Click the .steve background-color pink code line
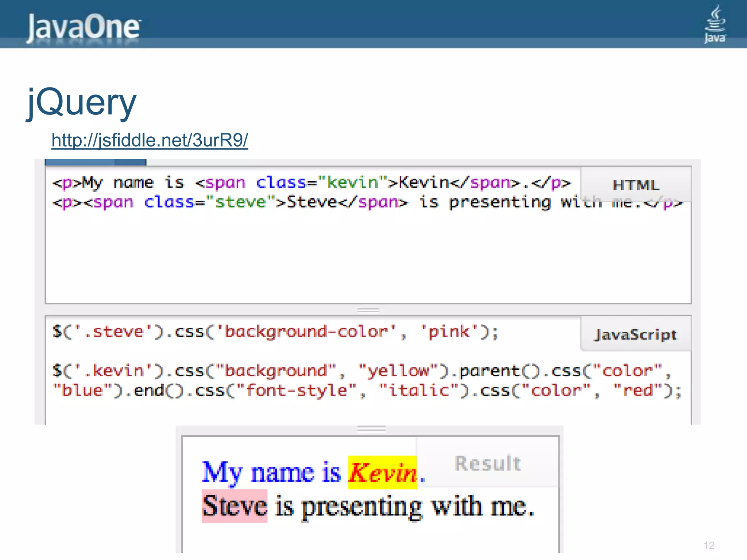This screenshot has width=747, height=560. click(x=275, y=332)
